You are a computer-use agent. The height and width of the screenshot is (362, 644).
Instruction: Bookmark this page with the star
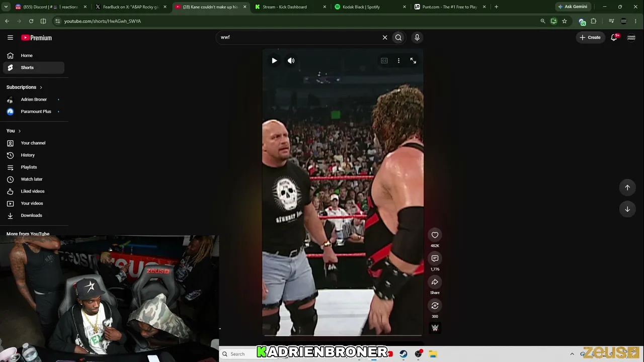pyautogui.click(x=565, y=21)
